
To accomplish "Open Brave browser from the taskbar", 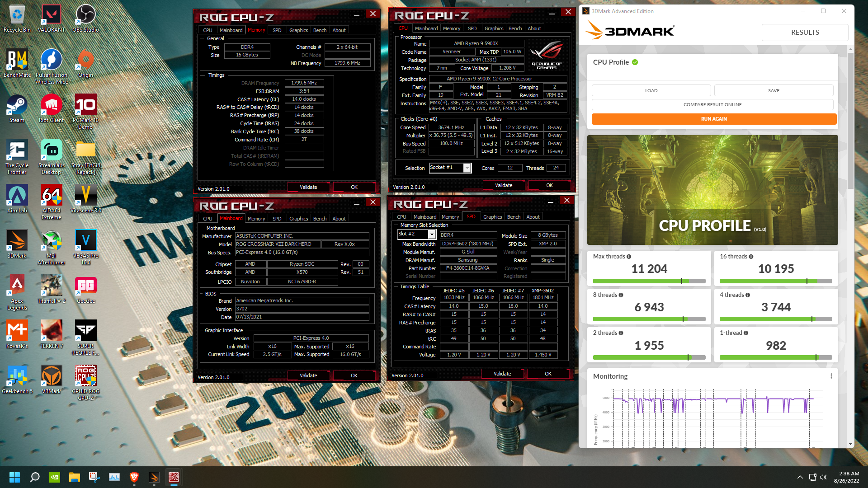I will [x=134, y=477].
